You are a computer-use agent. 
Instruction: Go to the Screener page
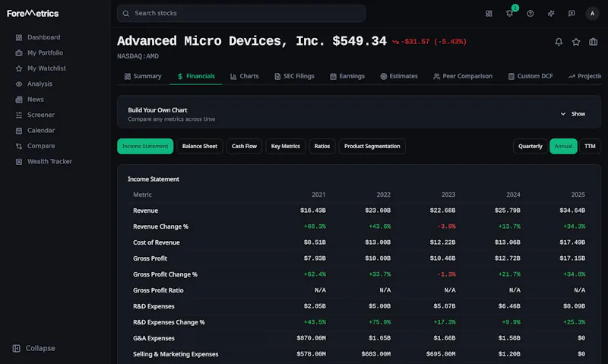tap(41, 116)
